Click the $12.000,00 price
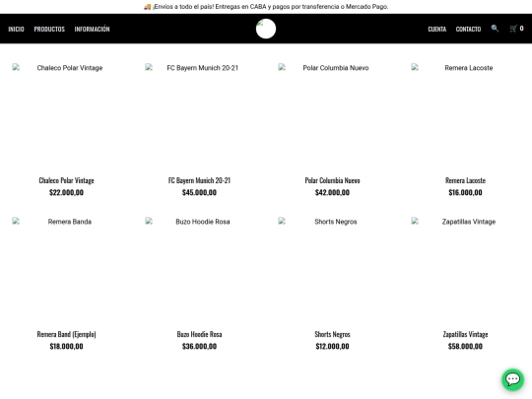 pos(333,346)
